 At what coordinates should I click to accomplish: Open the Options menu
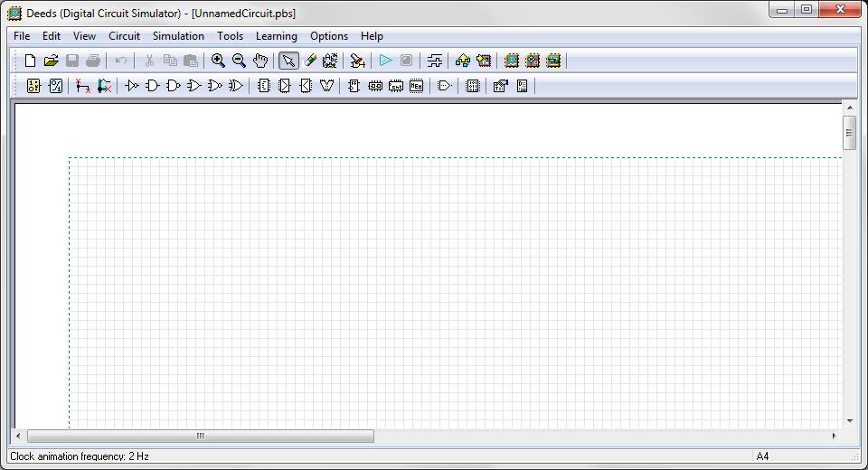click(329, 36)
